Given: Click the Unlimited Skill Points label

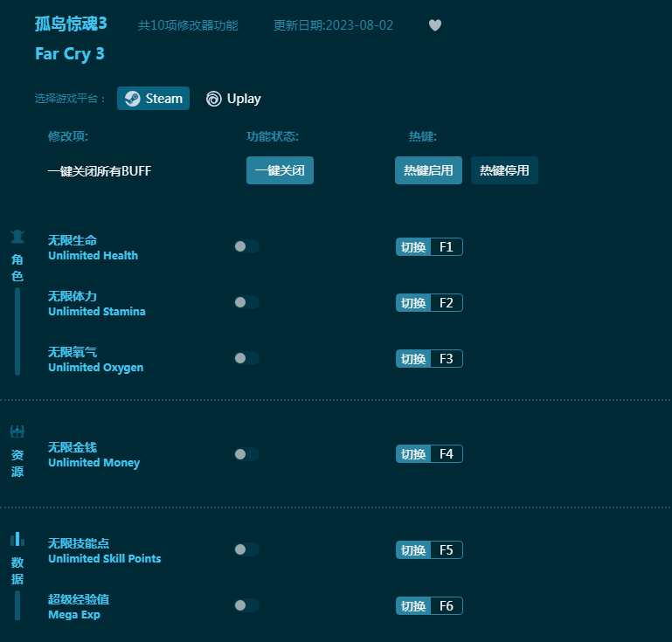Looking at the screenshot, I should pos(105,558).
